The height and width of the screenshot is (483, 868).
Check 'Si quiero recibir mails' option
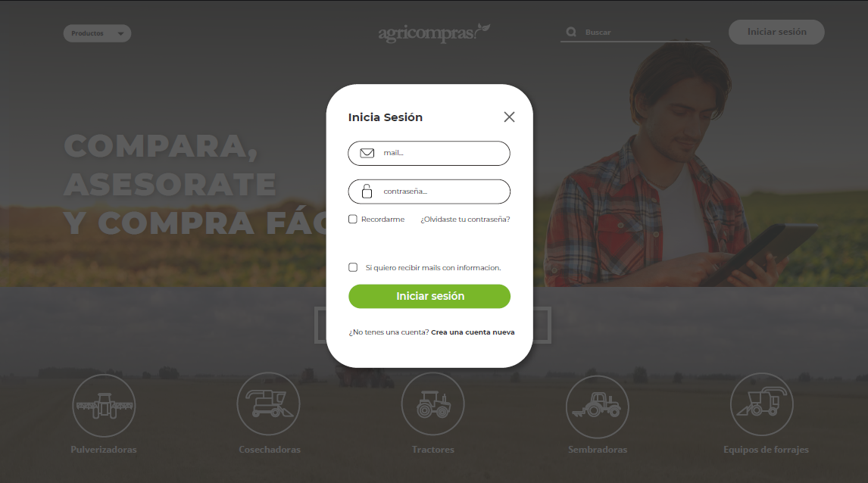pyautogui.click(x=353, y=267)
